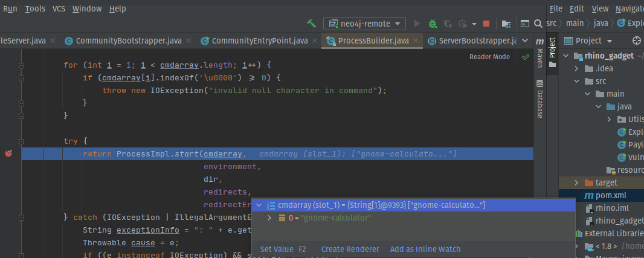Screen dimensions: 644x258
Task: Open the Edit menu in right window
Action: [577, 8]
